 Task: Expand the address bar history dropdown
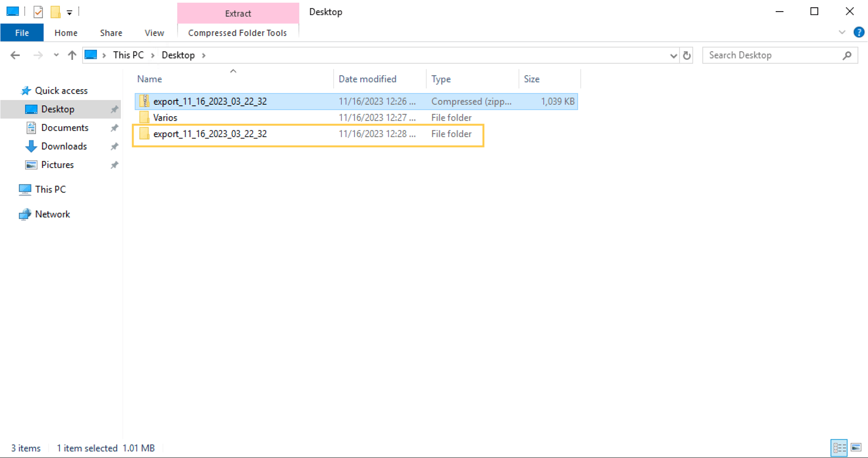(x=673, y=55)
